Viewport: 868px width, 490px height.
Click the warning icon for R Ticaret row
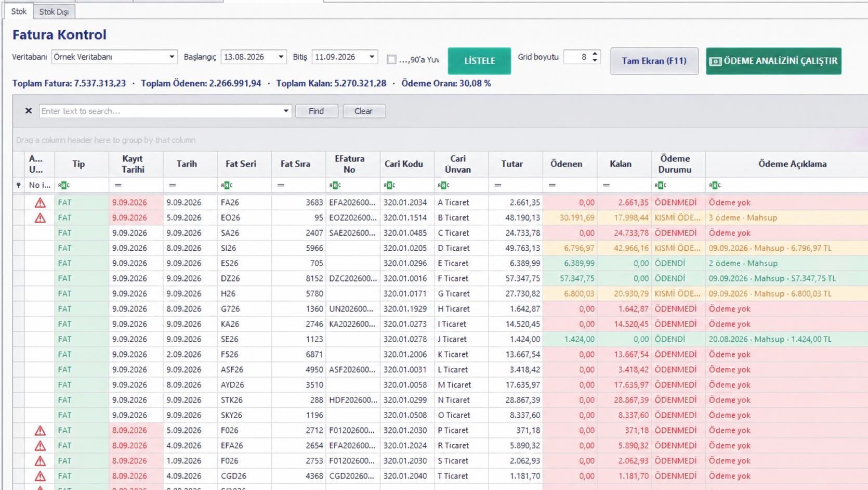pos(40,446)
